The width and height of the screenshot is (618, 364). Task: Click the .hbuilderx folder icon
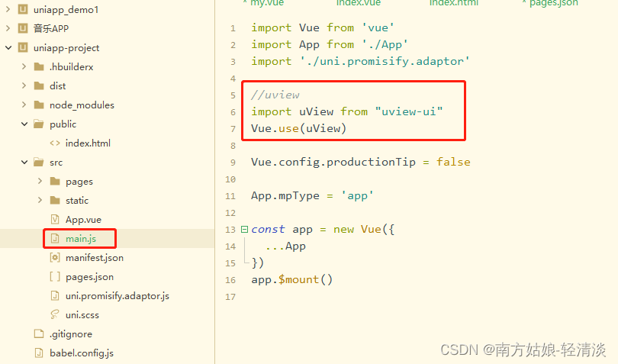[x=39, y=66]
